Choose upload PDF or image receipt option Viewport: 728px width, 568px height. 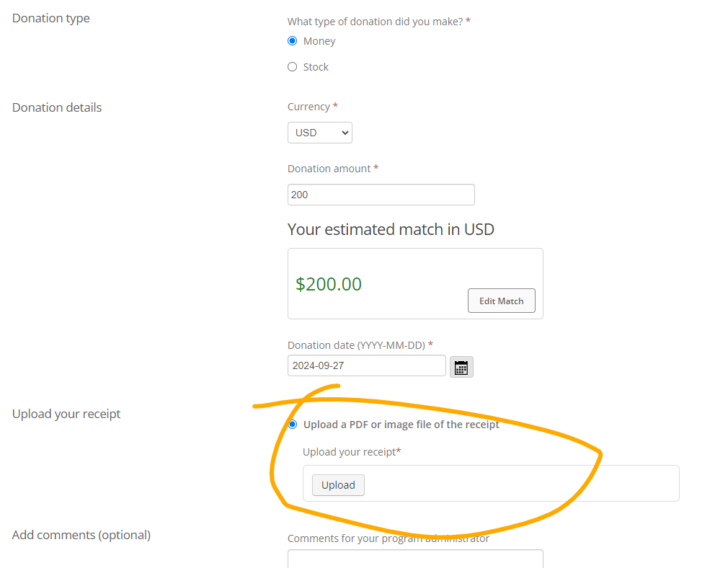point(293,425)
